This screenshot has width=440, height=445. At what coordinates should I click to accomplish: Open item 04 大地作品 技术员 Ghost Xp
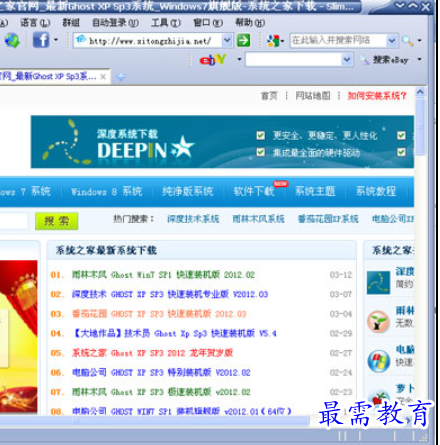[174, 333]
